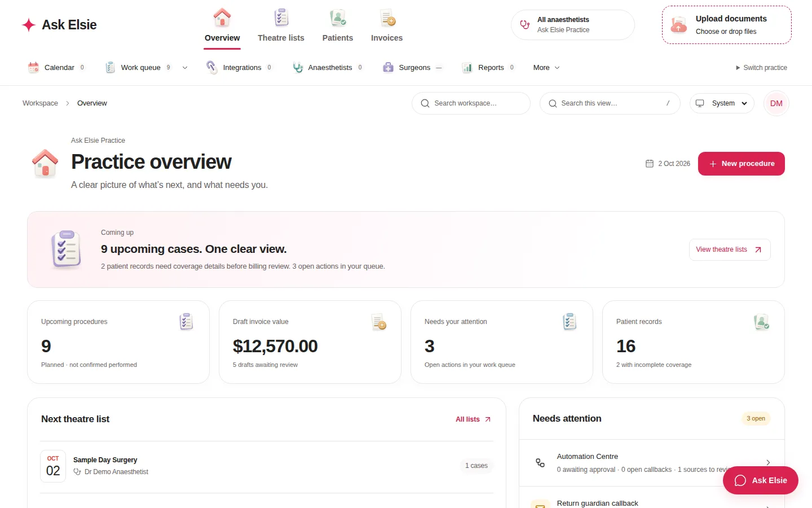Screen dimensions: 812x508
Task: Click the $12,570.00 draft invoice value
Action: (275, 346)
